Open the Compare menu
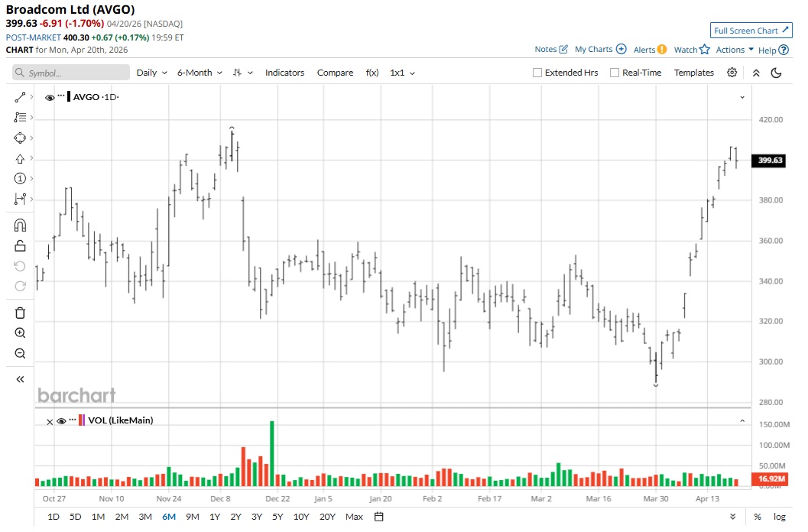Image resolution: width=808 pixels, height=532 pixels. (x=335, y=73)
